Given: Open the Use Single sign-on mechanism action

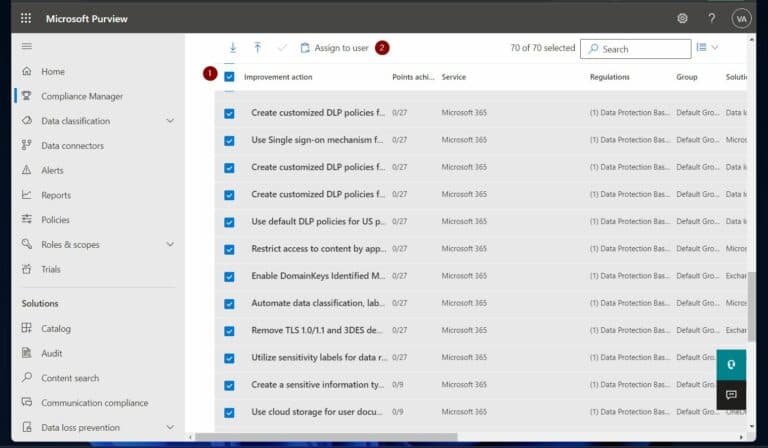Looking at the screenshot, I should (317, 140).
